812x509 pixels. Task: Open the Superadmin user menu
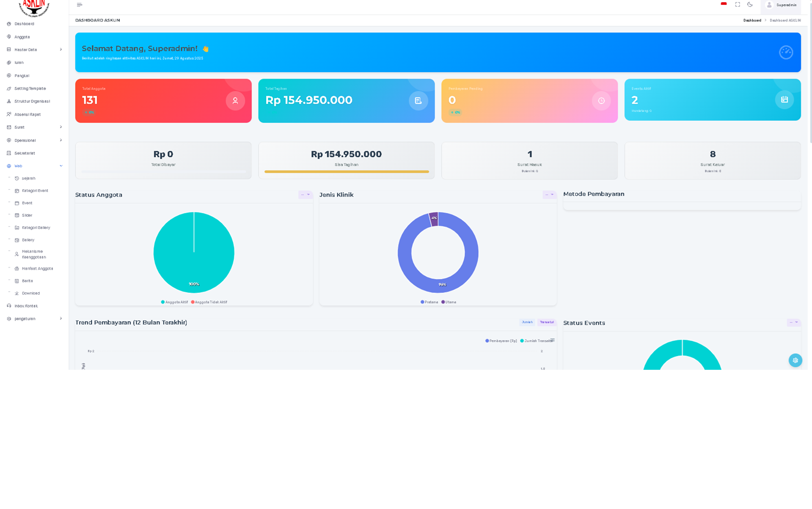781,5
